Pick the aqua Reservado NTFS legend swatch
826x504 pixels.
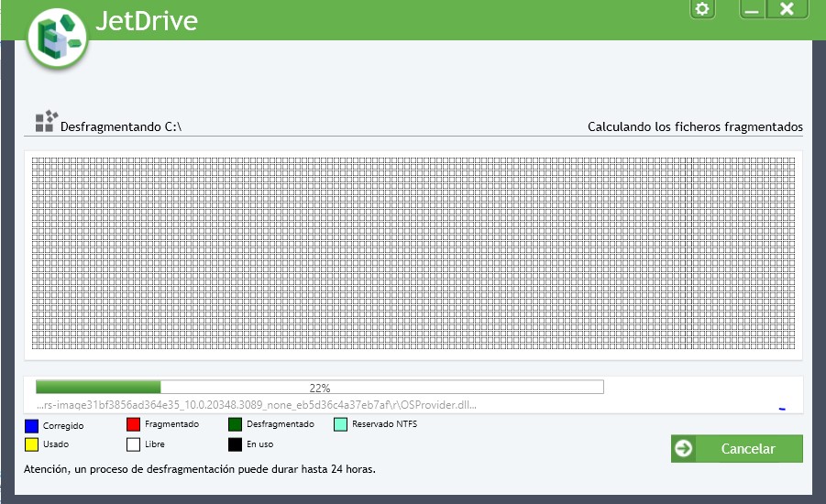tap(340, 425)
